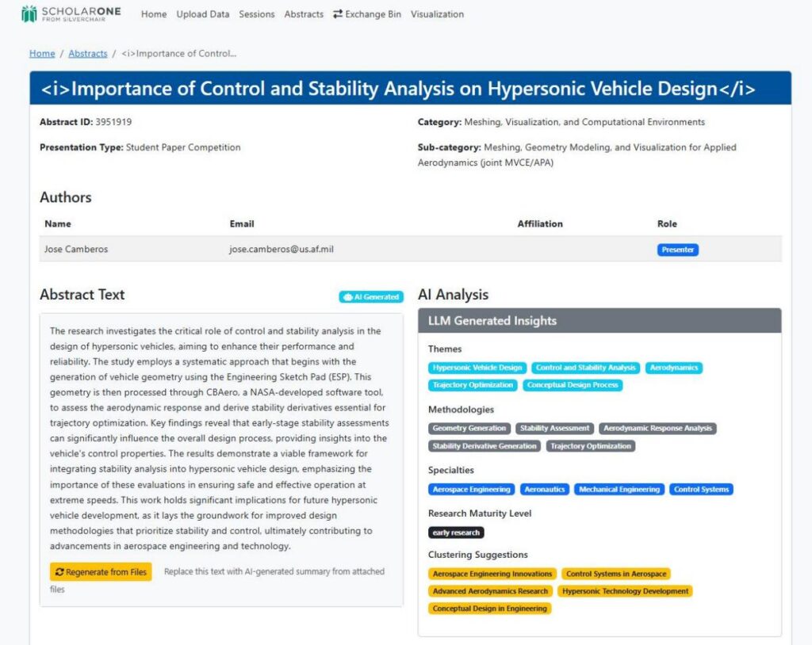
Task: Click Aerospace Engineering Innovations cluster tag
Action: 492,574
